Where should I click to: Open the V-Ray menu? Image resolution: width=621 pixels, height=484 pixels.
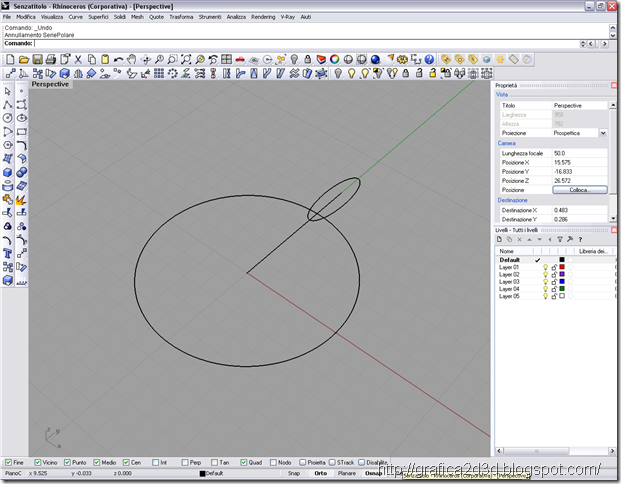pyautogui.click(x=288, y=17)
